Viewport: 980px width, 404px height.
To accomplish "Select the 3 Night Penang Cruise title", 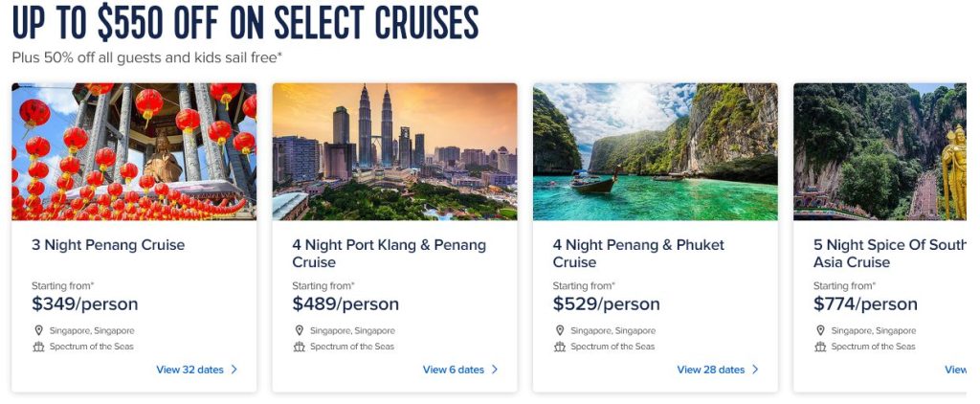I will (108, 245).
